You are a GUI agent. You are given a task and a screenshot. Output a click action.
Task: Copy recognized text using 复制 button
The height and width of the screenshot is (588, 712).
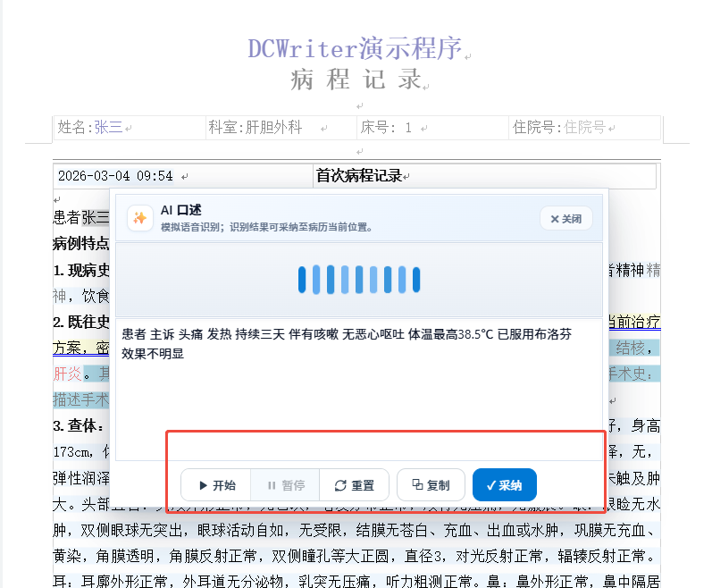tap(431, 485)
